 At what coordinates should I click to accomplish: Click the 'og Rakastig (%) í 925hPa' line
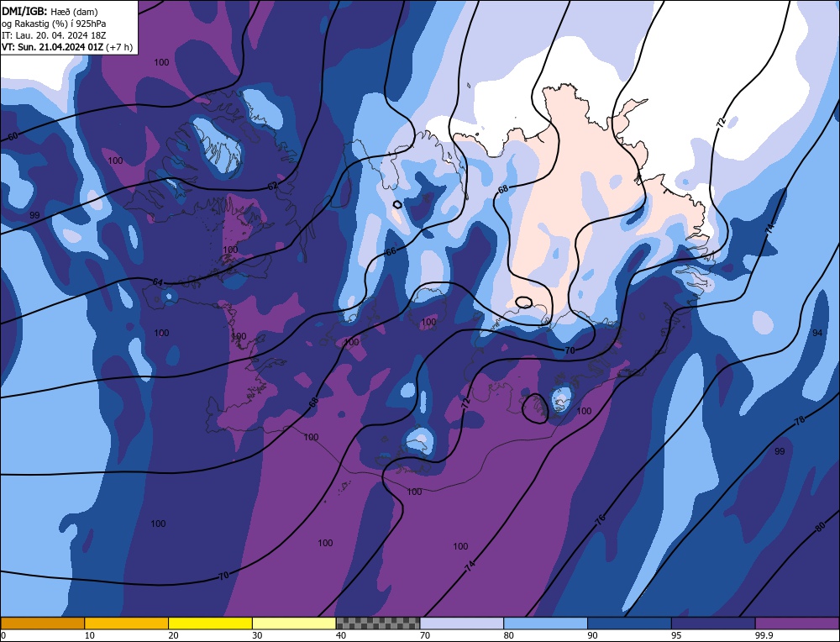click(54, 24)
